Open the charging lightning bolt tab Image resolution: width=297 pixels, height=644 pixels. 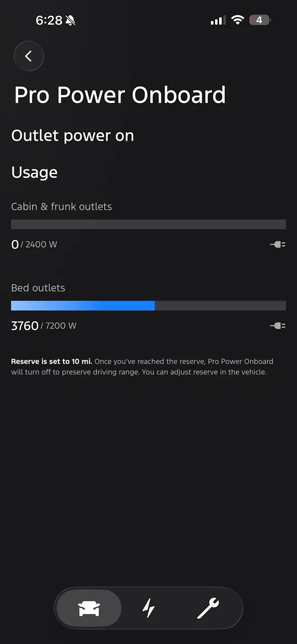(x=148, y=608)
